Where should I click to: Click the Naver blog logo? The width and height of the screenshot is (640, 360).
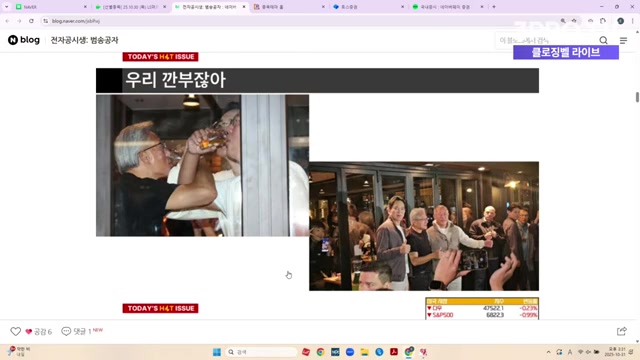24,40
